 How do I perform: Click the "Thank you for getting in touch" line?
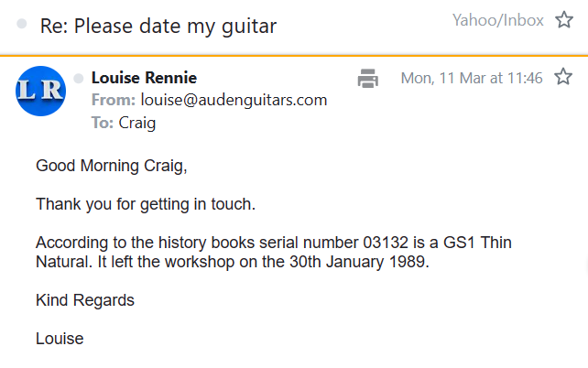pyautogui.click(x=146, y=204)
